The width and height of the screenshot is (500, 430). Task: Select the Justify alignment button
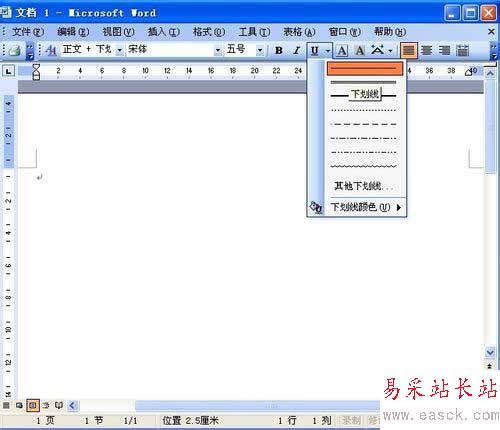(409, 50)
